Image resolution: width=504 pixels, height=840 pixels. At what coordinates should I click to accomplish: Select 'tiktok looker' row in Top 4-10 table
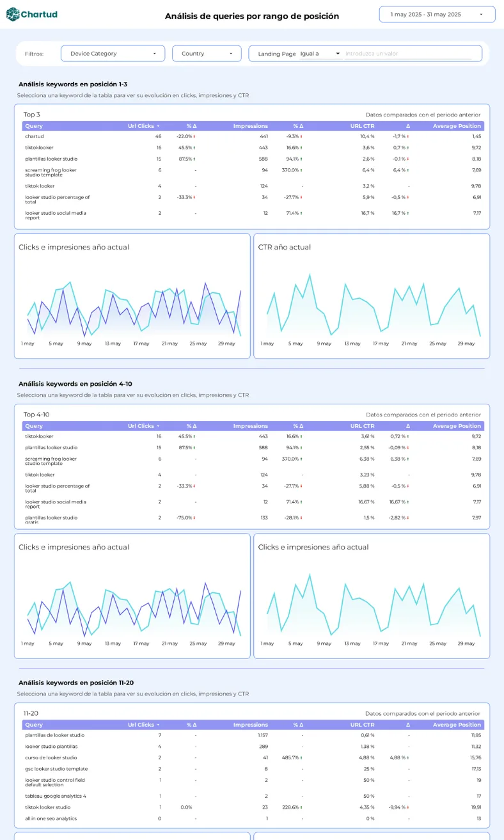[253, 475]
